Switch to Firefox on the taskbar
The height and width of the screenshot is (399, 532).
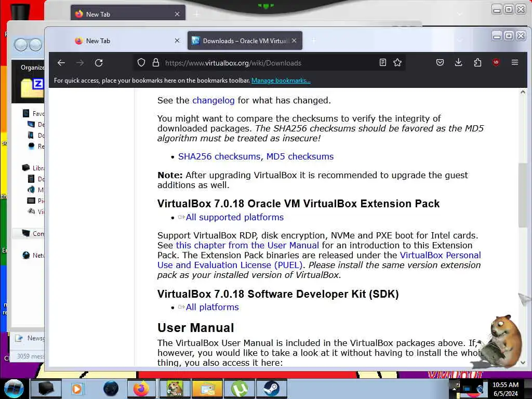coord(141,389)
